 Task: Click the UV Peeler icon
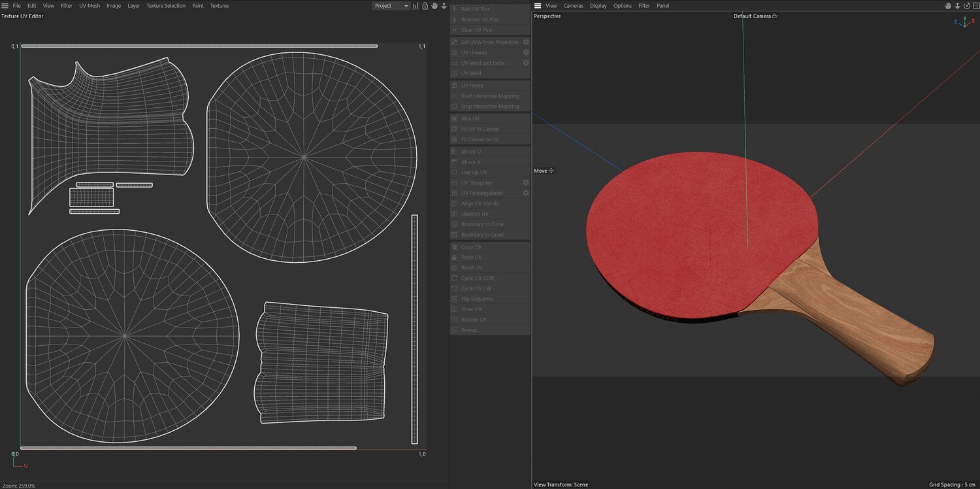(x=455, y=86)
